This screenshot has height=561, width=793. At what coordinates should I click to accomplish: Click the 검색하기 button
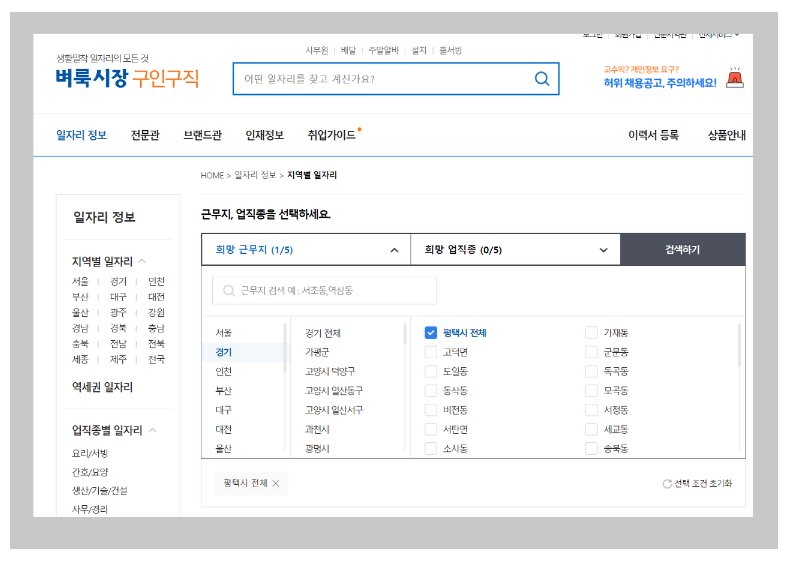click(x=683, y=250)
